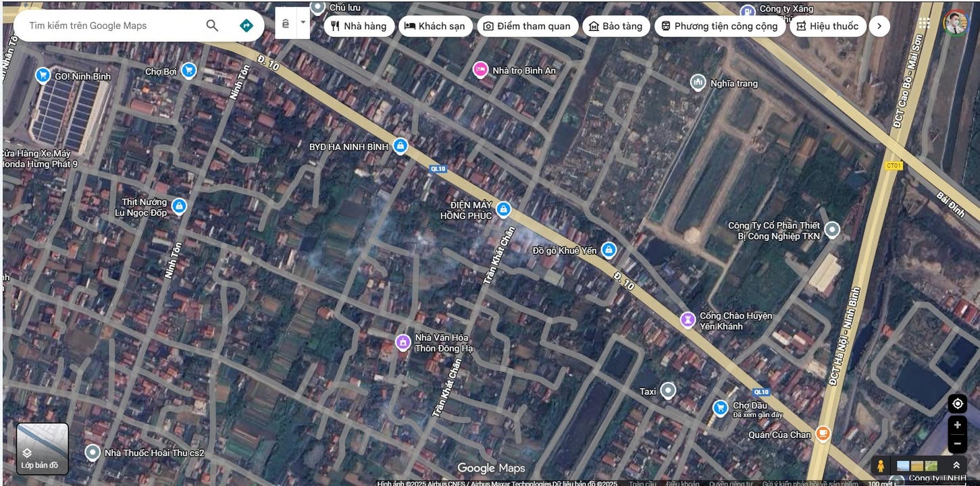
Task: Select the Street View pegman icon
Action: tap(880, 466)
